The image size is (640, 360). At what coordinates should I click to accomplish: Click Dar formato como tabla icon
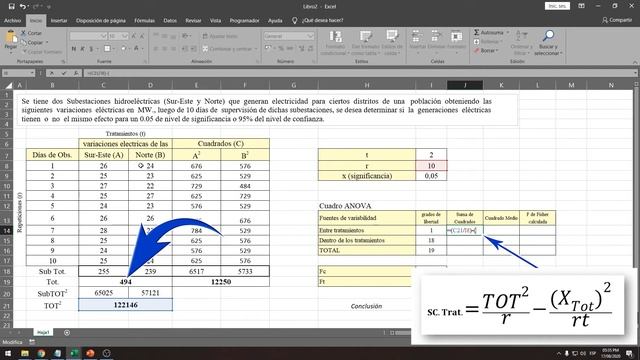(x=365, y=36)
